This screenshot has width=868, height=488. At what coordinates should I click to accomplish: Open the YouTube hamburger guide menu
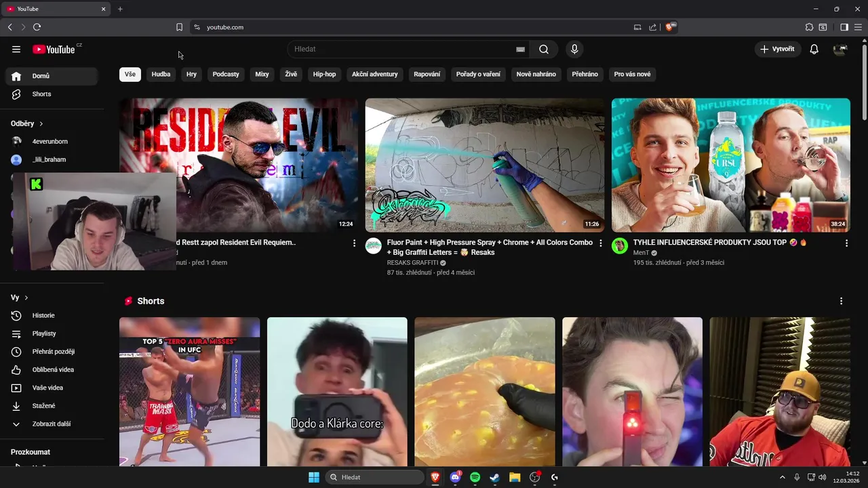pos(16,49)
